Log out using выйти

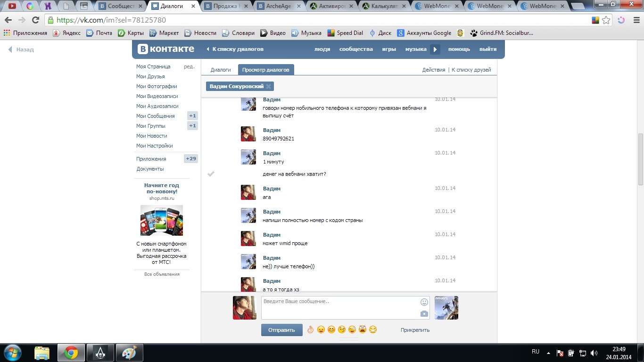[488, 49]
